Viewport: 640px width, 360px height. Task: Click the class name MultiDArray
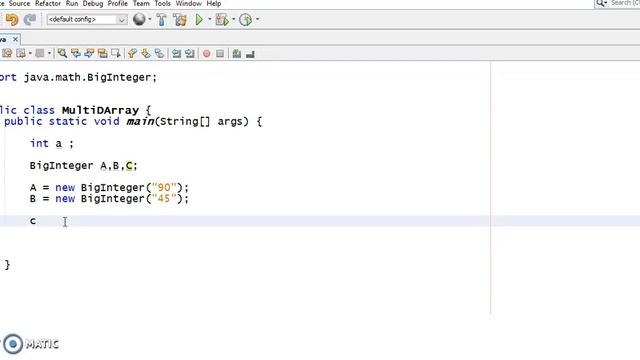(x=100, y=110)
